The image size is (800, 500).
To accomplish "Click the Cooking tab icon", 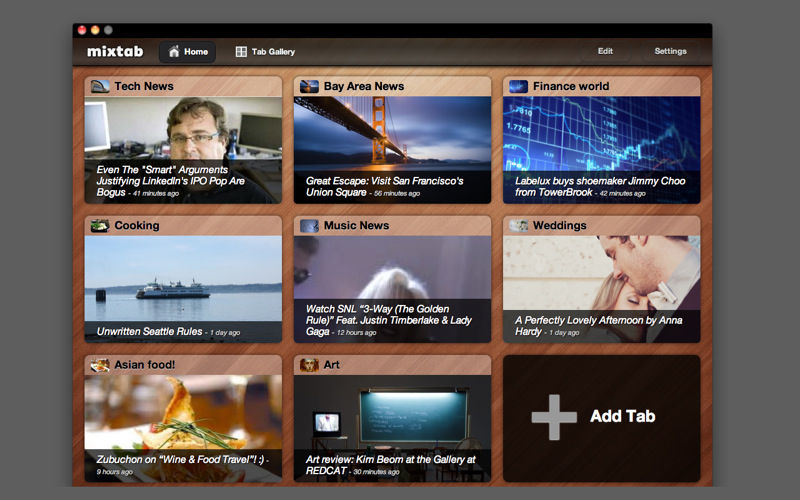I will (x=100, y=226).
